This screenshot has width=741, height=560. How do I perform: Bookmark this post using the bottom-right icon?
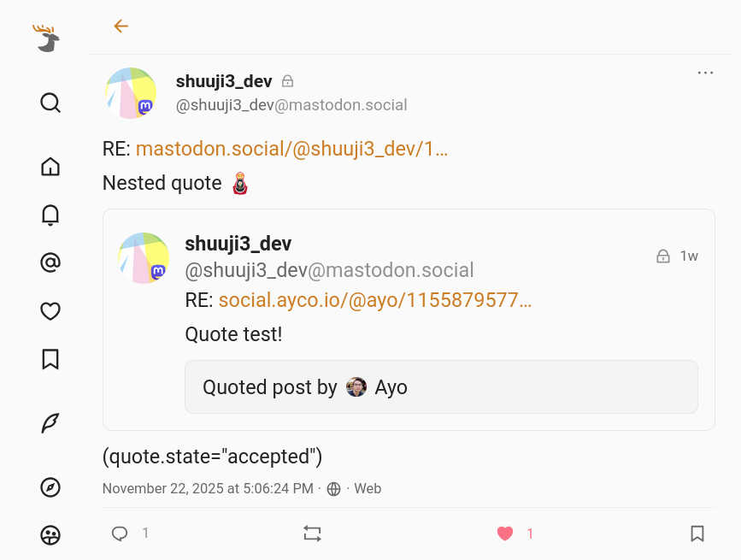coord(697,533)
